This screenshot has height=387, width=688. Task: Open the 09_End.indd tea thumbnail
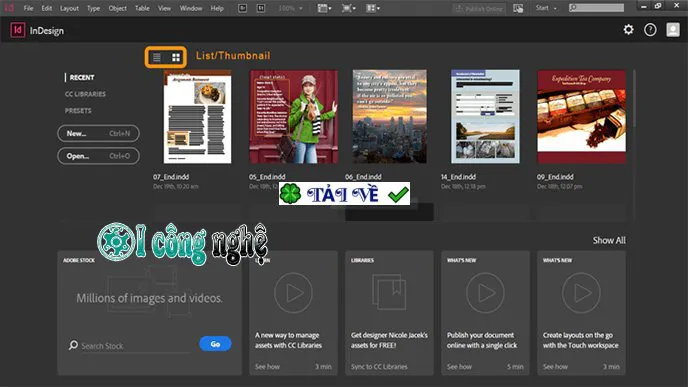click(581, 117)
